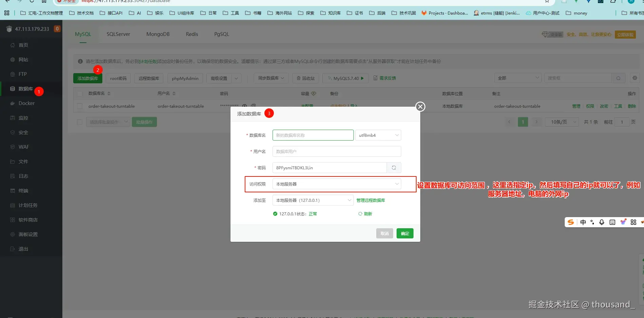644x318 pixels.
Task: Sort by 用户名 column sort arrows
Action: pyautogui.click(x=174, y=93)
